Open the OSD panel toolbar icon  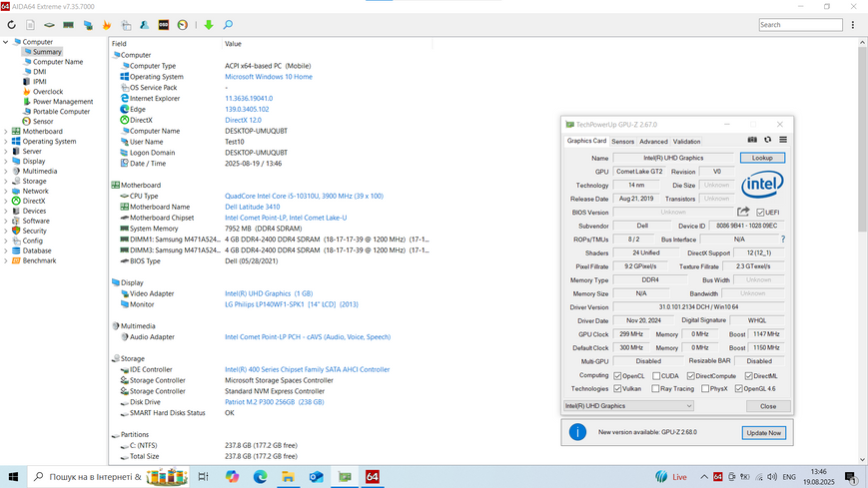[x=163, y=25]
